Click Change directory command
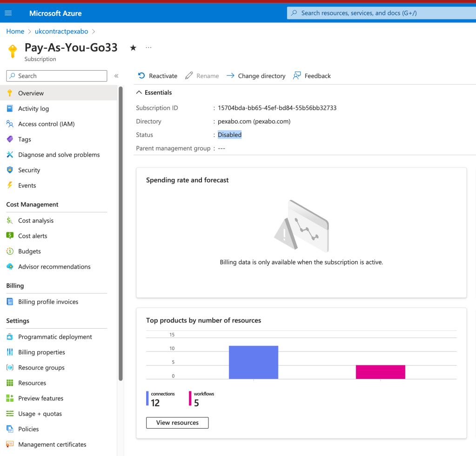This screenshot has width=476, height=456. point(256,76)
